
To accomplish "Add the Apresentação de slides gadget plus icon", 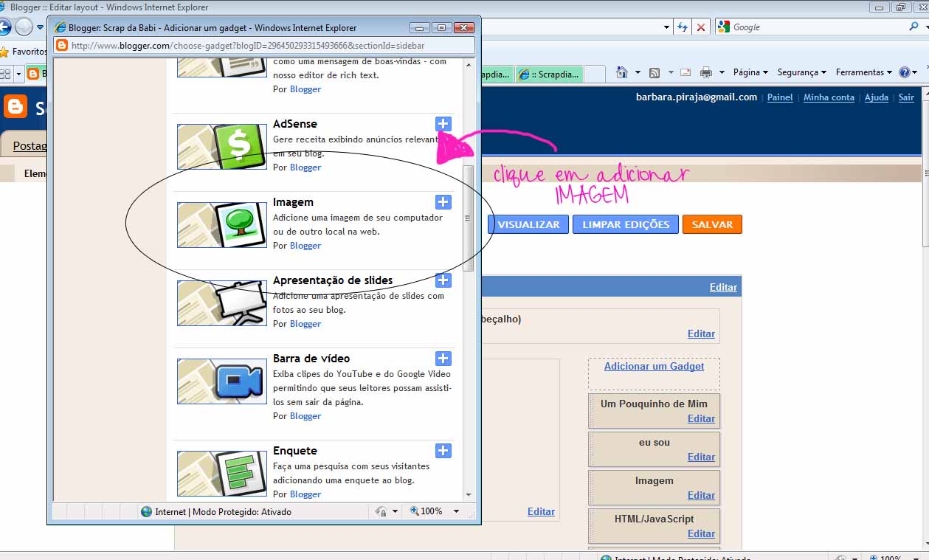I will 443,280.
